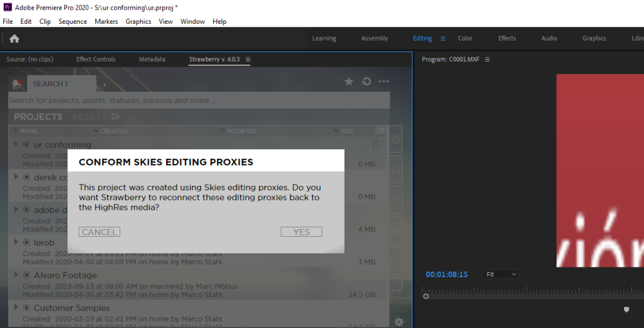Open the Fit zoom level dropdown
Screen dimensions: 644x328
[501, 274]
